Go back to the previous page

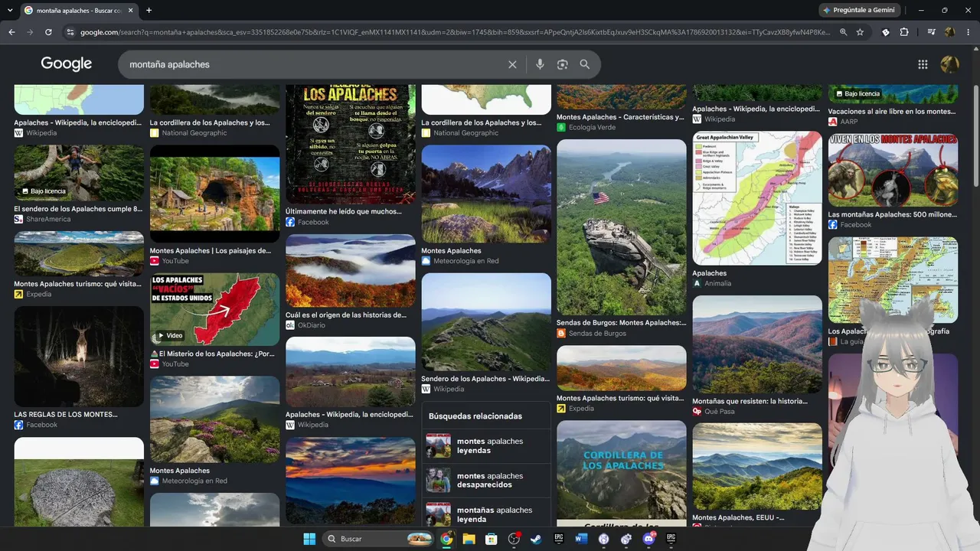(x=11, y=32)
